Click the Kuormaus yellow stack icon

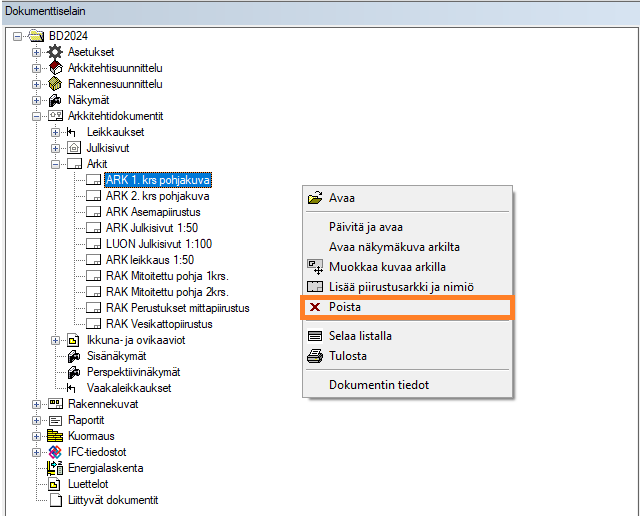pyautogui.click(x=55, y=436)
